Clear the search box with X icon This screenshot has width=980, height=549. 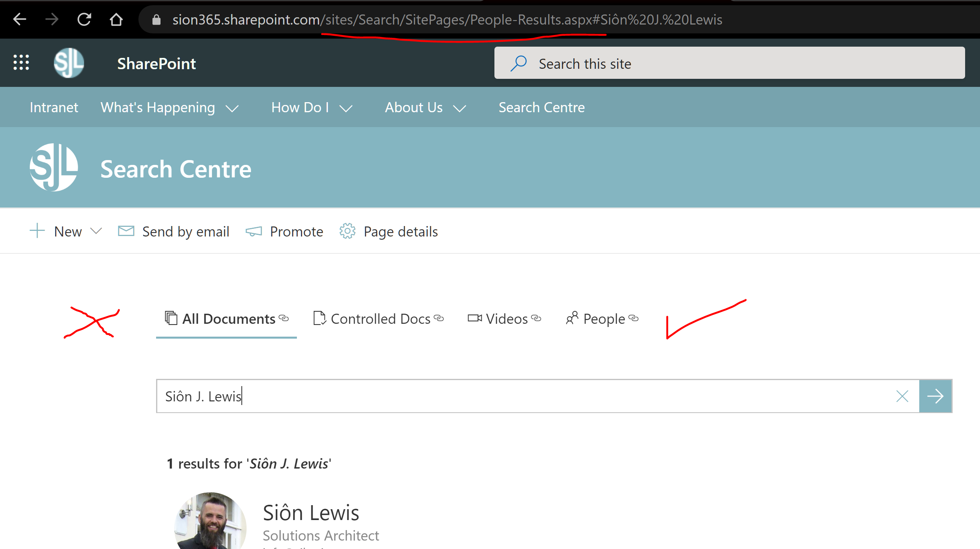tap(902, 396)
